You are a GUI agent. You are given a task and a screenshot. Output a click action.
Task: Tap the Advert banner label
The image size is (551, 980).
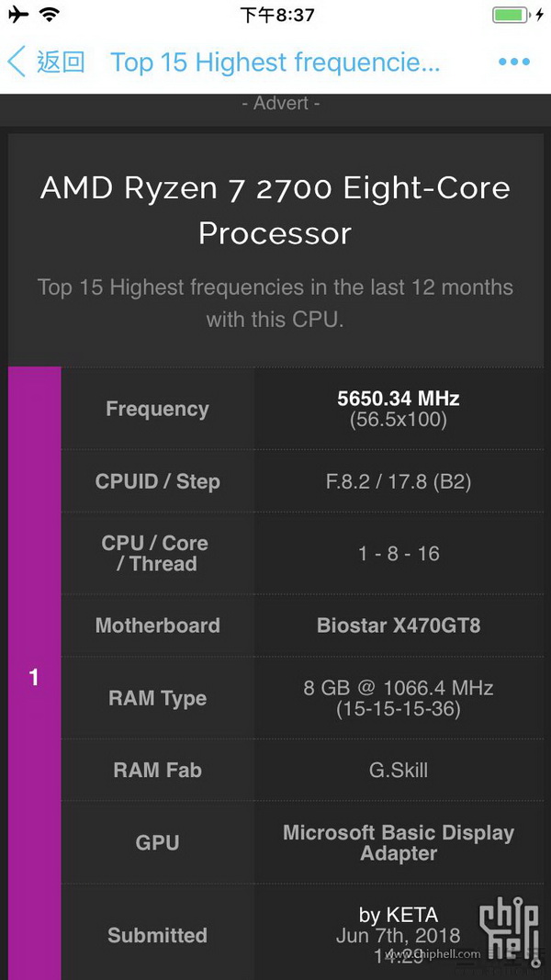click(x=281, y=103)
